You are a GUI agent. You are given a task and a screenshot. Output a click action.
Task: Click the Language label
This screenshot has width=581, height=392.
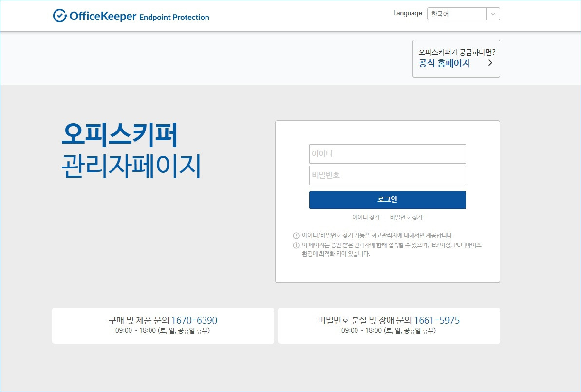408,13
